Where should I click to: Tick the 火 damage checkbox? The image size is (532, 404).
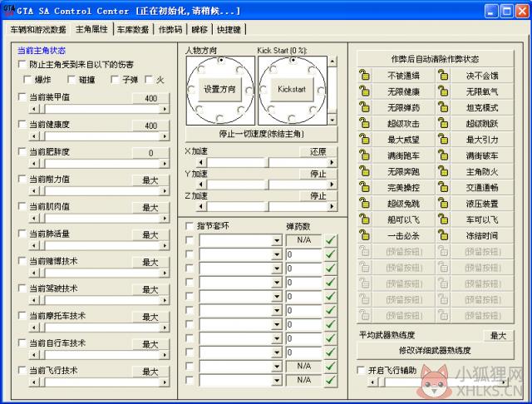149,80
